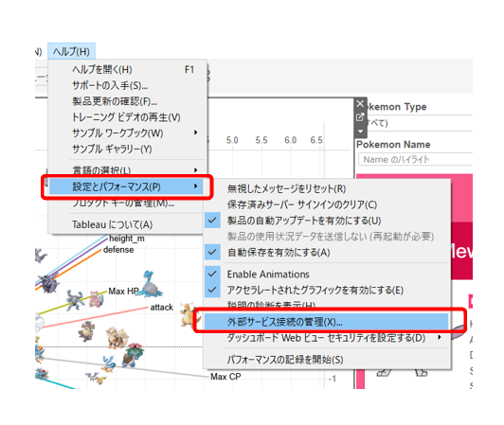Open the ヘルプ(H) menu
504x425 pixels.
pyautogui.click(x=71, y=51)
